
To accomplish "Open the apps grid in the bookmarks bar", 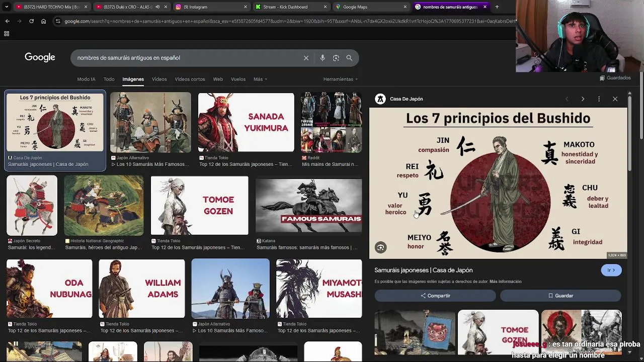I will (7, 34).
